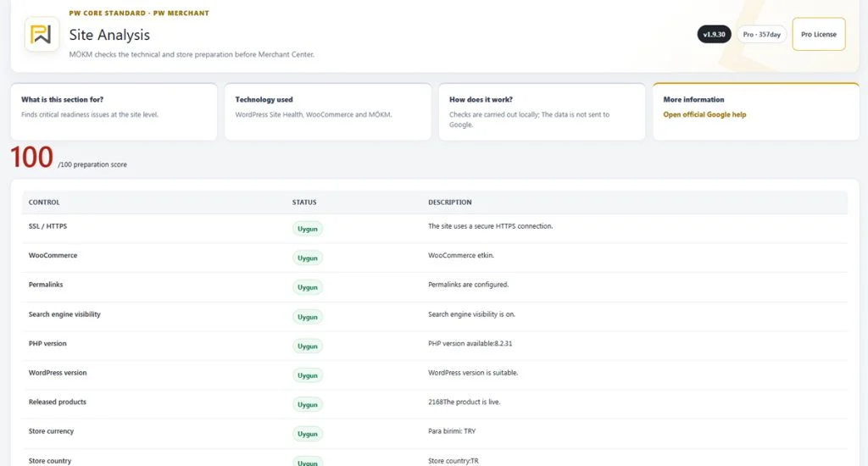868x466 pixels.
Task: Select the PHP version row label
Action: pos(47,344)
